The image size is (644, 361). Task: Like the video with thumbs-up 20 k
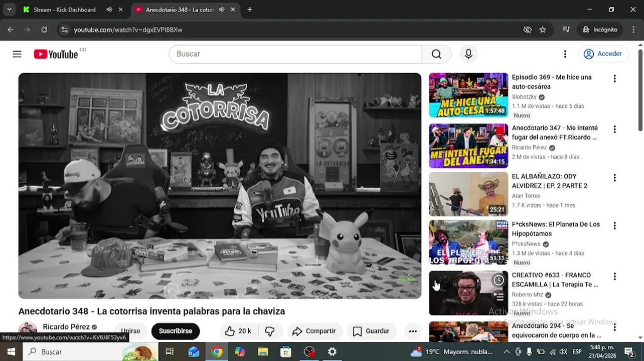pos(238,331)
